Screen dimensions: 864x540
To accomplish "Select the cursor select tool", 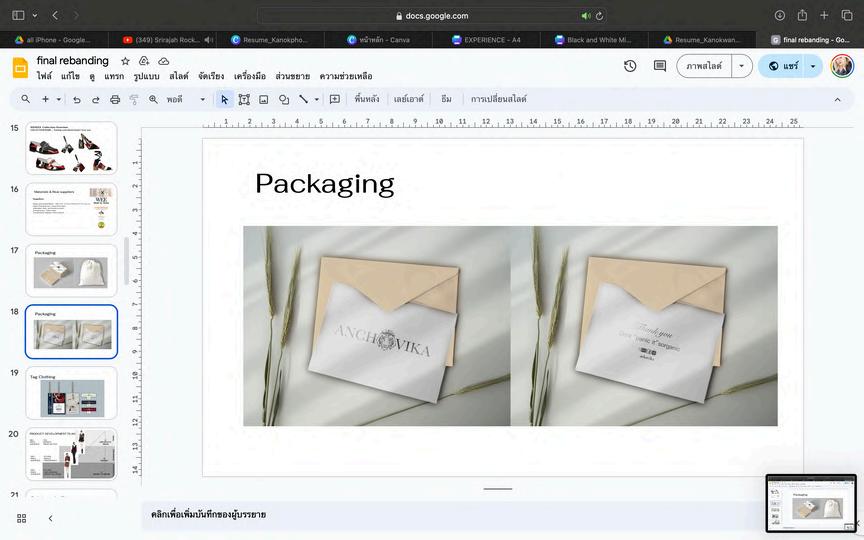I will (224, 100).
